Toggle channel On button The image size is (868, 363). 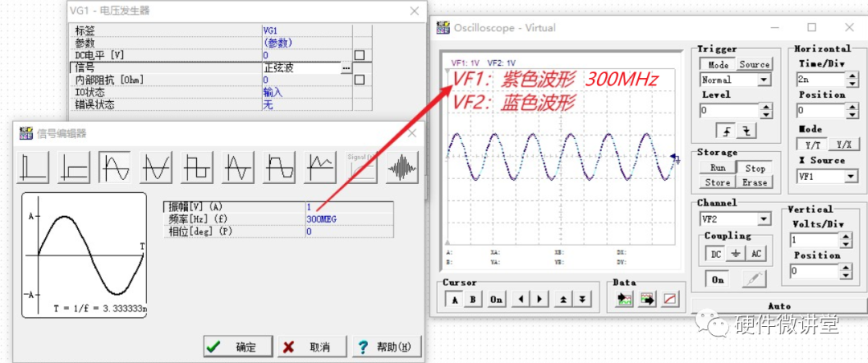(718, 279)
